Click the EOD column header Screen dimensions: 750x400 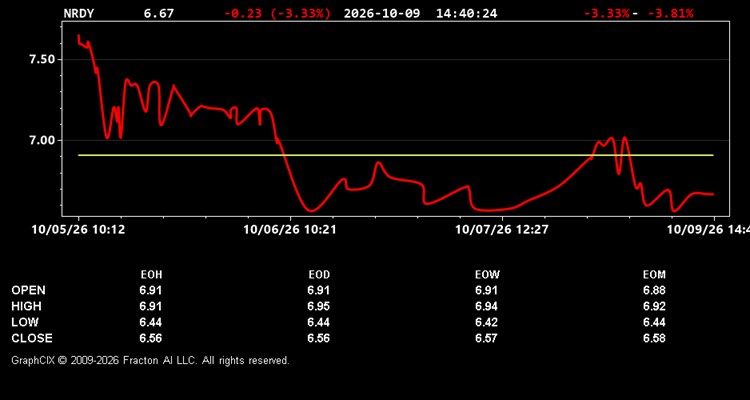click(x=319, y=275)
